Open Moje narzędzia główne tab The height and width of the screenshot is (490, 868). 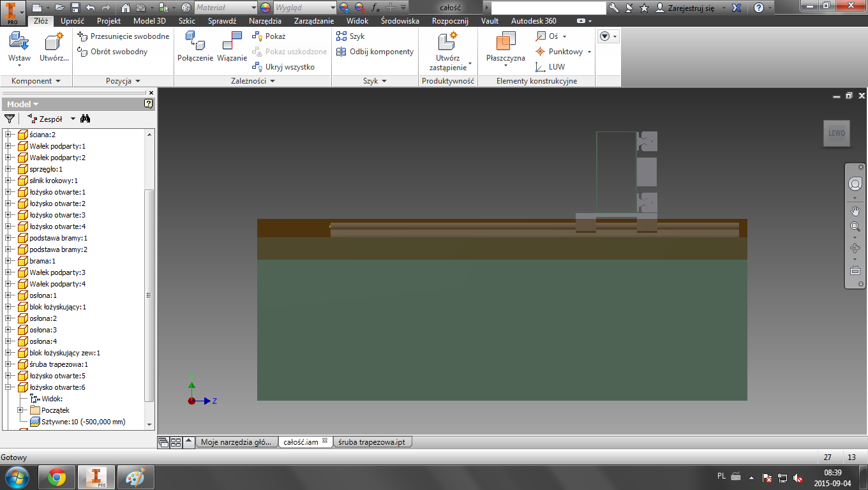click(237, 442)
